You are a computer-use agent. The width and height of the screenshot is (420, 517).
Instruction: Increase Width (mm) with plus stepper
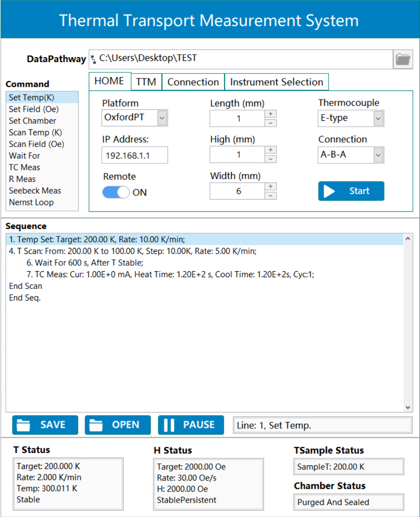pos(271,187)
